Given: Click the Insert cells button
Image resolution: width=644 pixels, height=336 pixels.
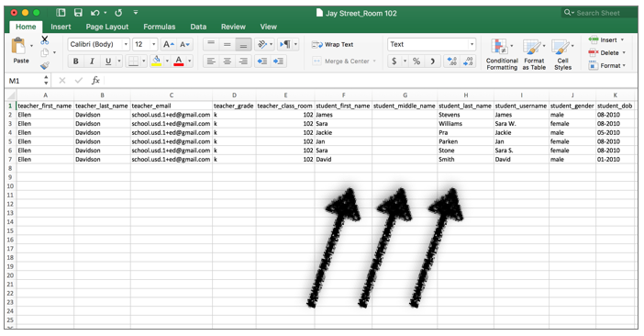Looking at the screenshot, I should (605, 39).
